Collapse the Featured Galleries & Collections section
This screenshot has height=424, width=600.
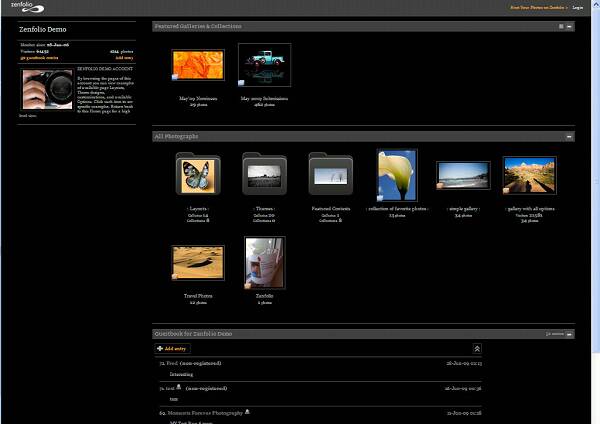[x=569, y=26]
